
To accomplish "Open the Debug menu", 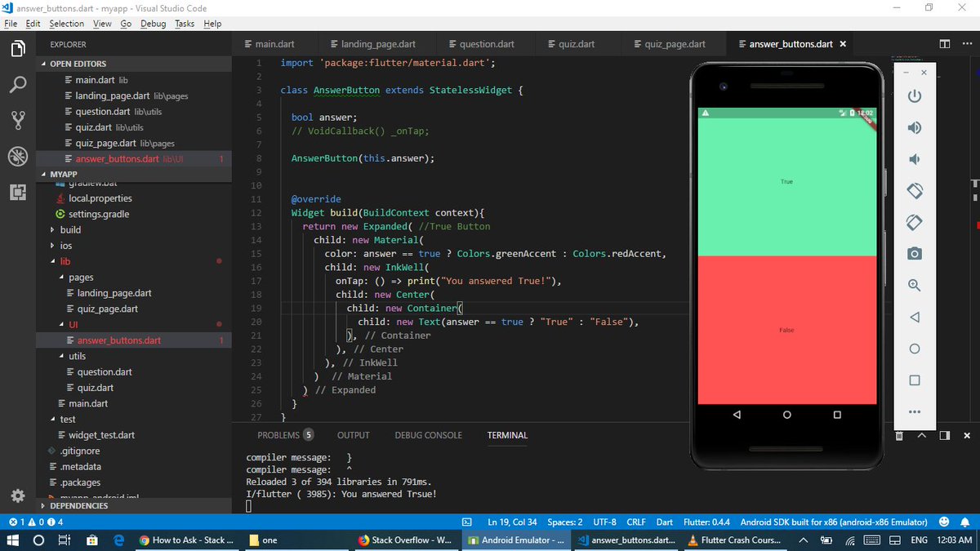I will click(153, 24).
